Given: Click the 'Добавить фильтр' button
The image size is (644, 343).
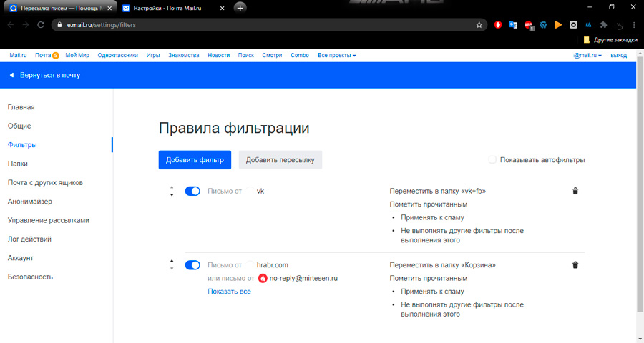Looking at the screenshot, I should tap(195, 160).
